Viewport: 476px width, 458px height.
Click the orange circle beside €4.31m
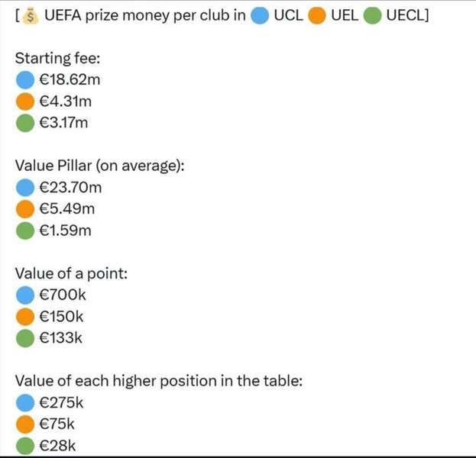25,102
